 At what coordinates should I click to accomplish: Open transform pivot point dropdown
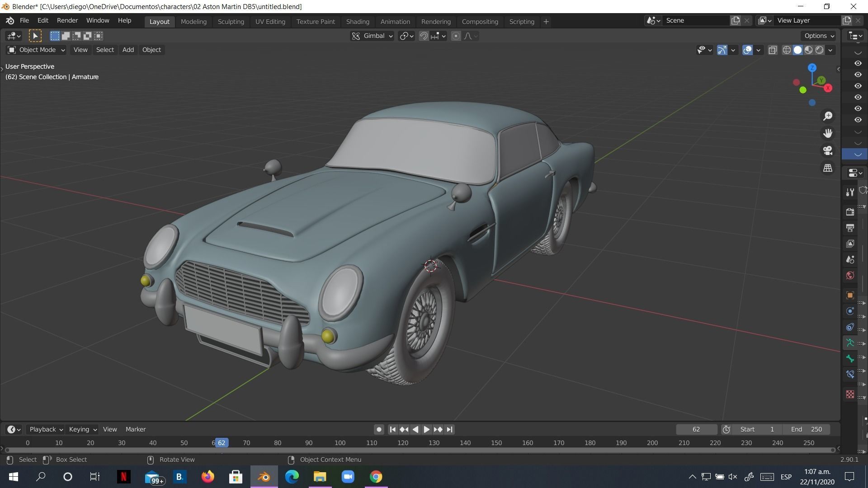[x=406, y=36]
